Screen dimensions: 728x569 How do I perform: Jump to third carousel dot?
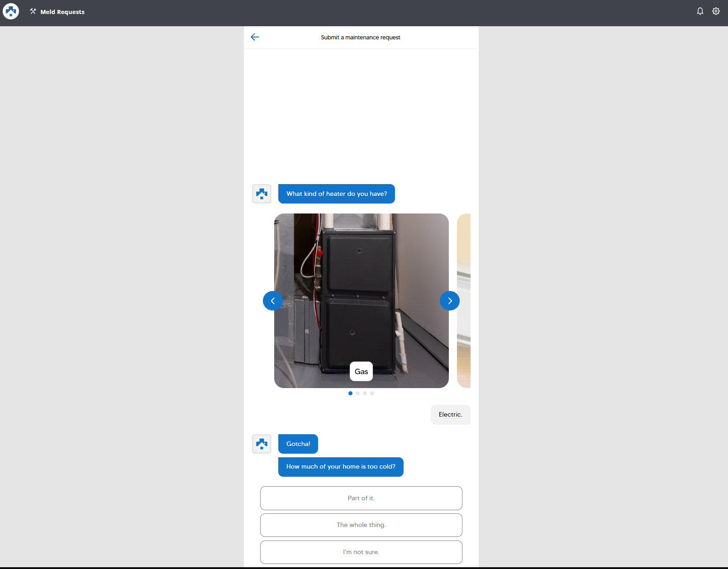pyautogui.click(x=365, y=394)
